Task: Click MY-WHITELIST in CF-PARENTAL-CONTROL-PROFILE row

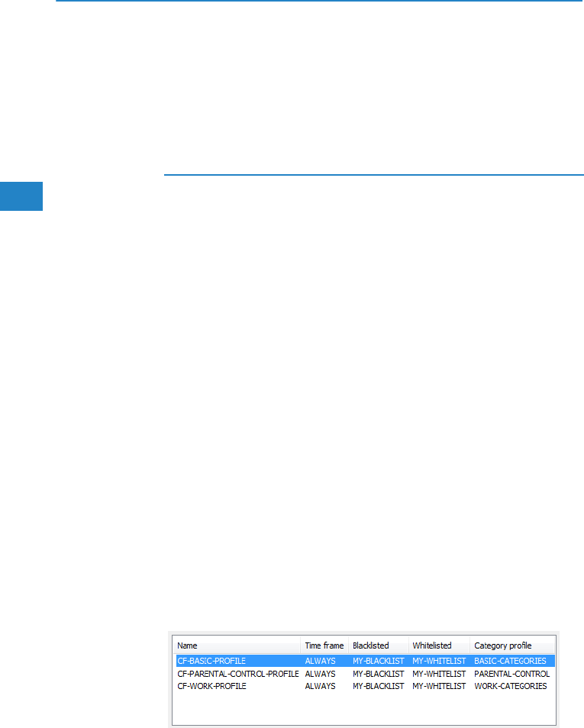Action: coord(439,674)
